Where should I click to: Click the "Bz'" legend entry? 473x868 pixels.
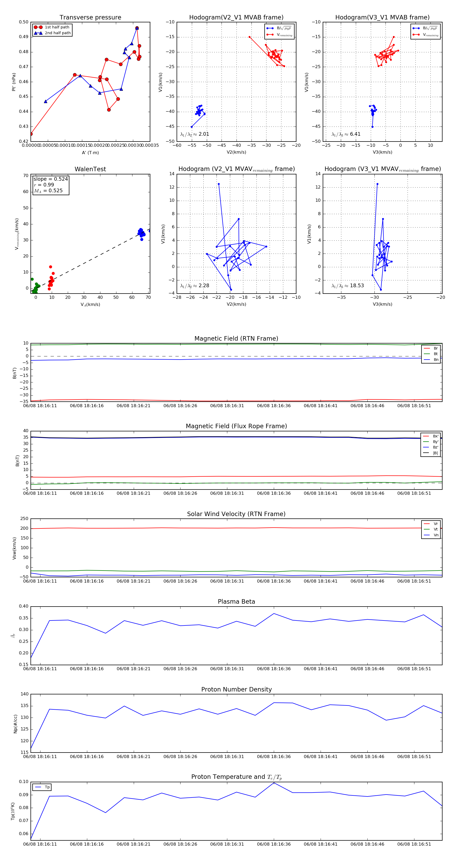tap(431, 447)
